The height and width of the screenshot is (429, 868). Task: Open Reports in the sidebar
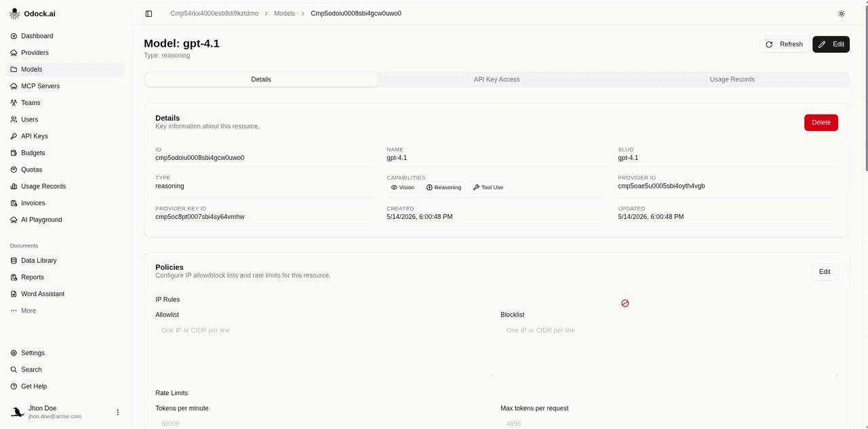66,277
